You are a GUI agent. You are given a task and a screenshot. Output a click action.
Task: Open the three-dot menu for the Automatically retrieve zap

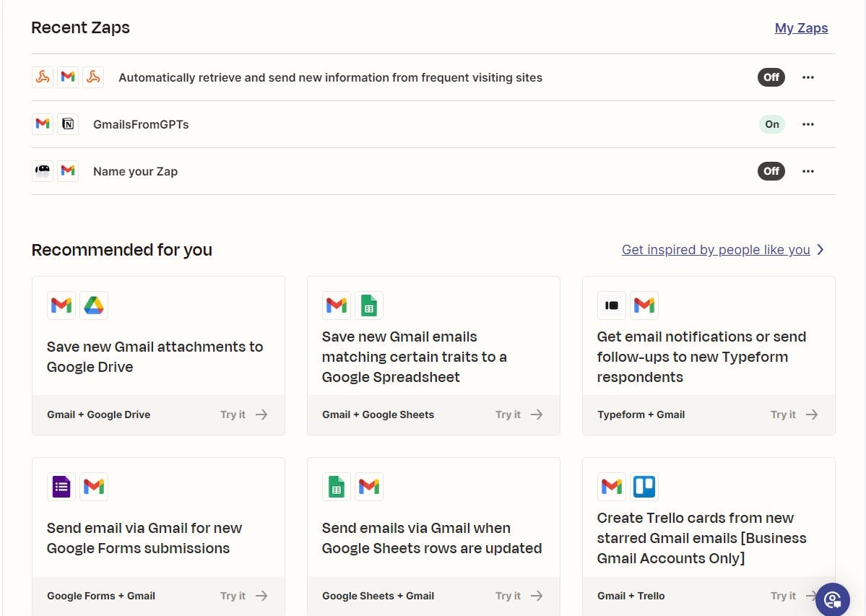(x=808, y=77)
